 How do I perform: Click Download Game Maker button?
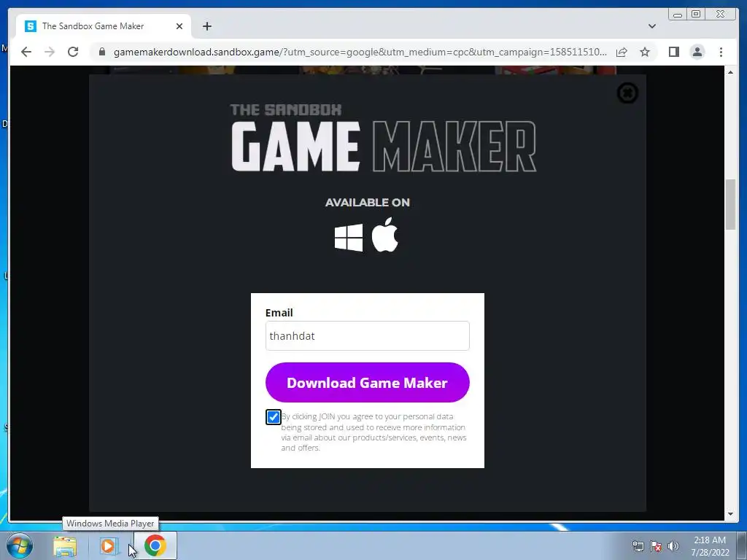368,382
